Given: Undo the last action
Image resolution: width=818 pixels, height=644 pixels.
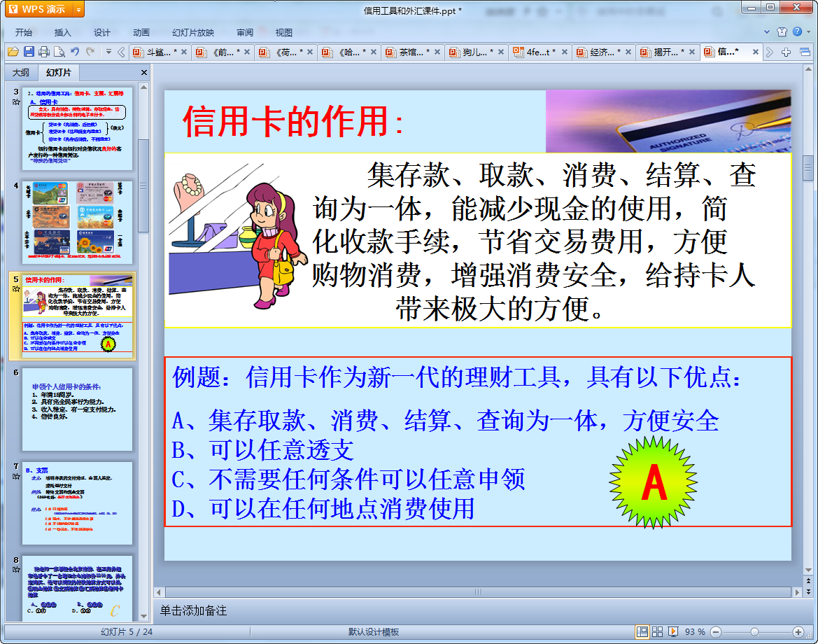Looking at the screenshot, I should click(x=75, y=52).
